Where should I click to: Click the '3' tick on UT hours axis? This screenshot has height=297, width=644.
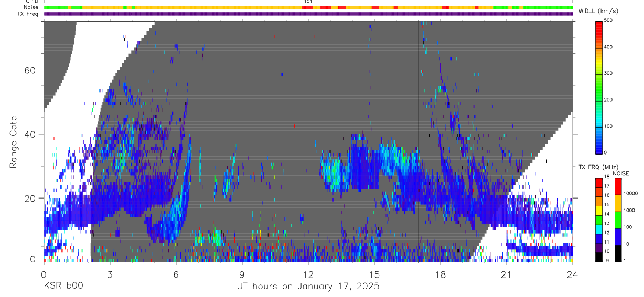pyautogui.click(x=110, y=274)
